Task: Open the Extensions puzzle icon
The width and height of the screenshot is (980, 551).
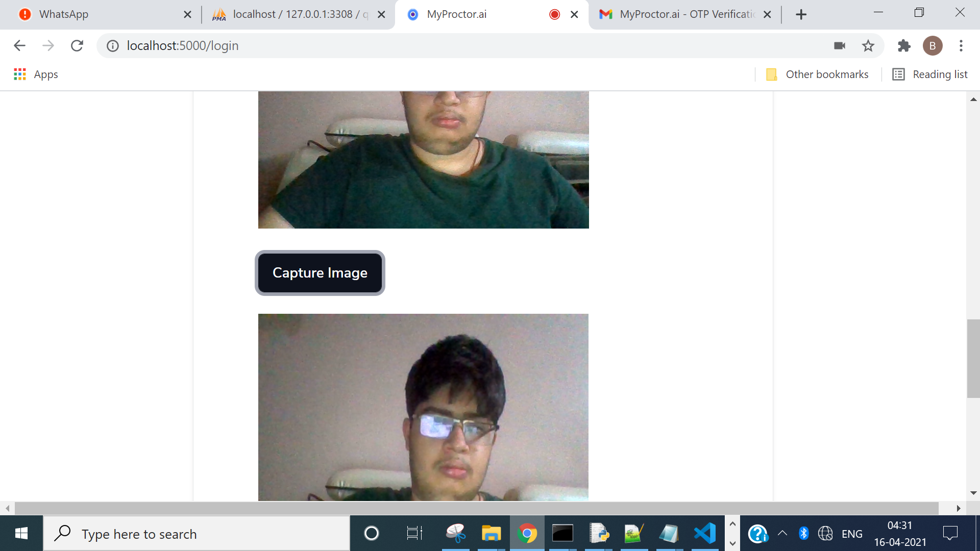Action: (904, 46)
